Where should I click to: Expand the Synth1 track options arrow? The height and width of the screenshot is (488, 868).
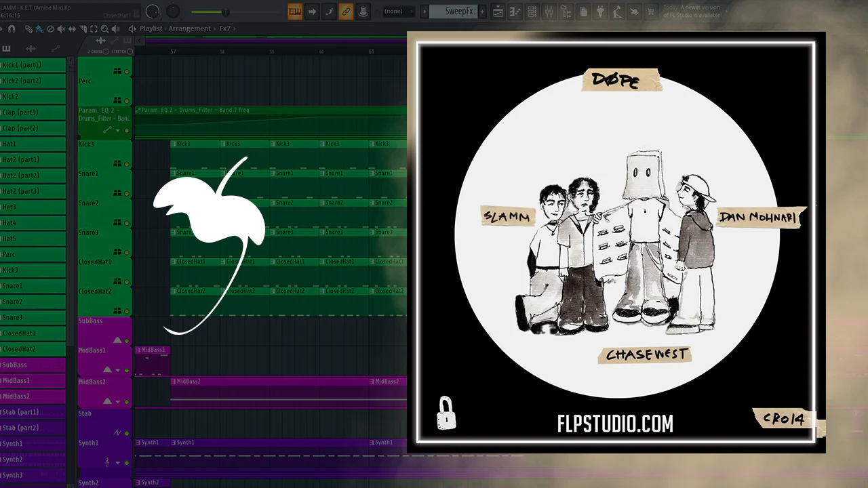click(x=118, y=463)
